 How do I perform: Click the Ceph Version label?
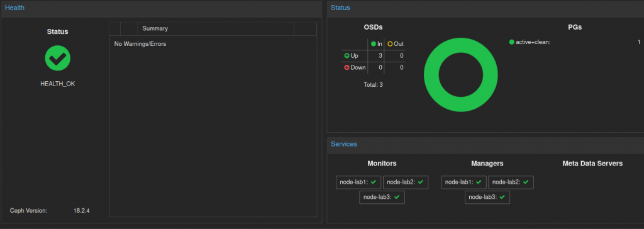click(x=29, y=211)
